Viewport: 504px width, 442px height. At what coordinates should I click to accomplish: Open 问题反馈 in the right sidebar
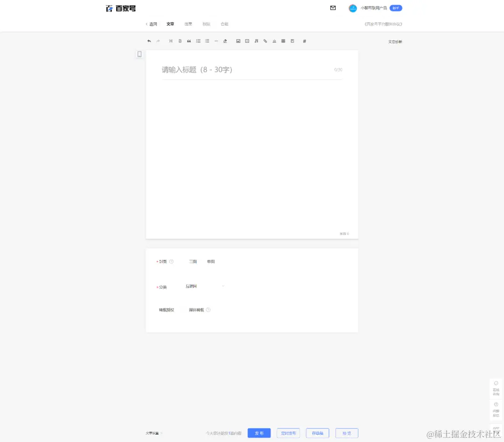point(496,409)
